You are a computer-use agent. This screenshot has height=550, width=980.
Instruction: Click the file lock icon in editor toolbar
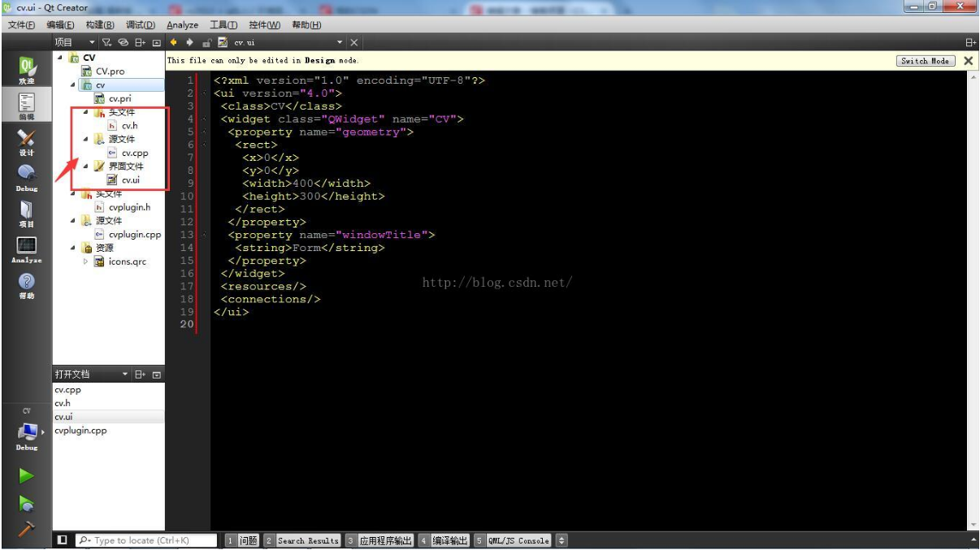click(206, 42)
